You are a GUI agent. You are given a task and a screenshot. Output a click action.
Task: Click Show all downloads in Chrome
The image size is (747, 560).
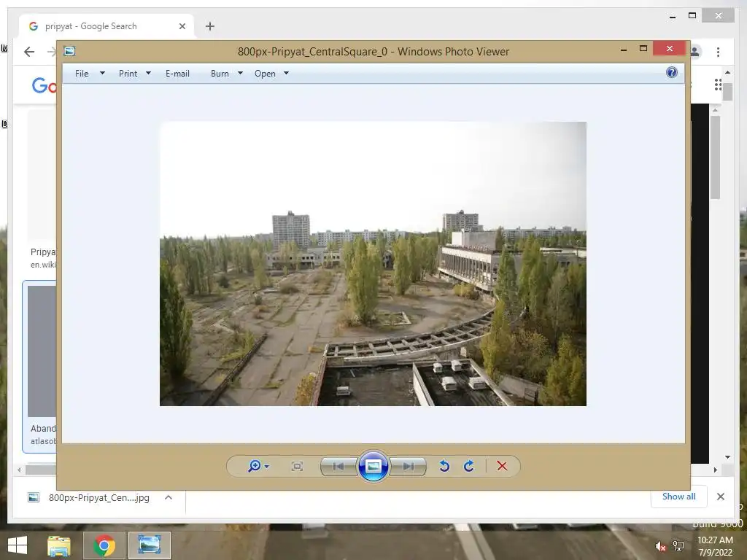point(679,496)
